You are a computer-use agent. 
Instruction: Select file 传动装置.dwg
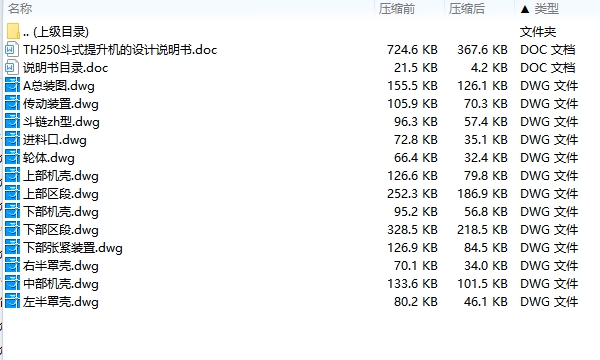click(x=61, y=104)
